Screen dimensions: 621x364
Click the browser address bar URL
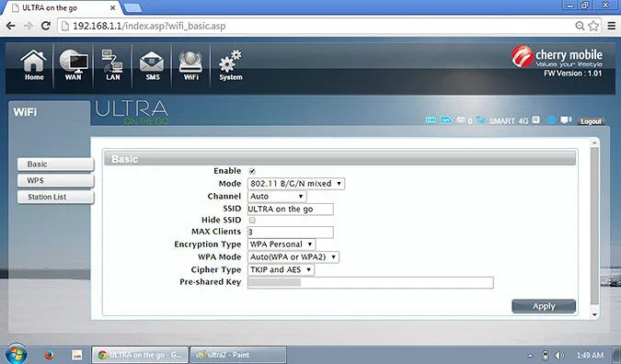pyautogui.click(x=149, y=26)
